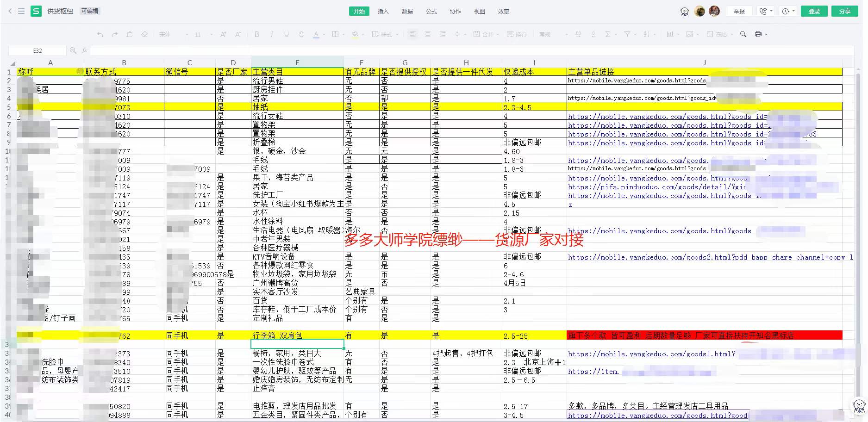
Task: Click the vertical alignment icon
Action: point(457,34)
